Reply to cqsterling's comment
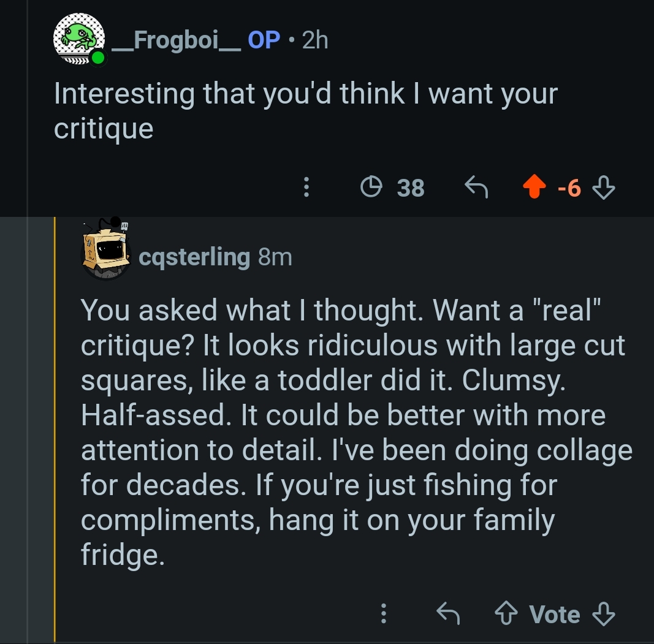654x644 pixels. (448, 613)
